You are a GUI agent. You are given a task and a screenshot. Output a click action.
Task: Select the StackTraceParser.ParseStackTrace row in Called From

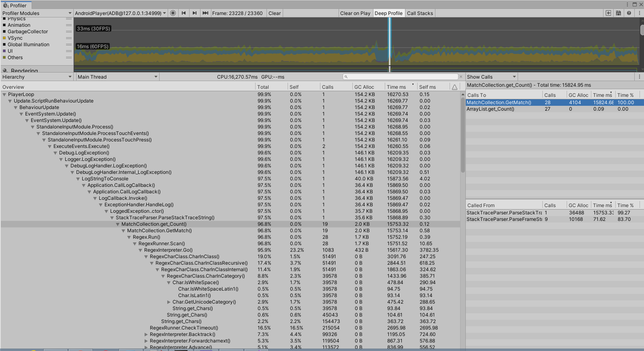(554, 213)
